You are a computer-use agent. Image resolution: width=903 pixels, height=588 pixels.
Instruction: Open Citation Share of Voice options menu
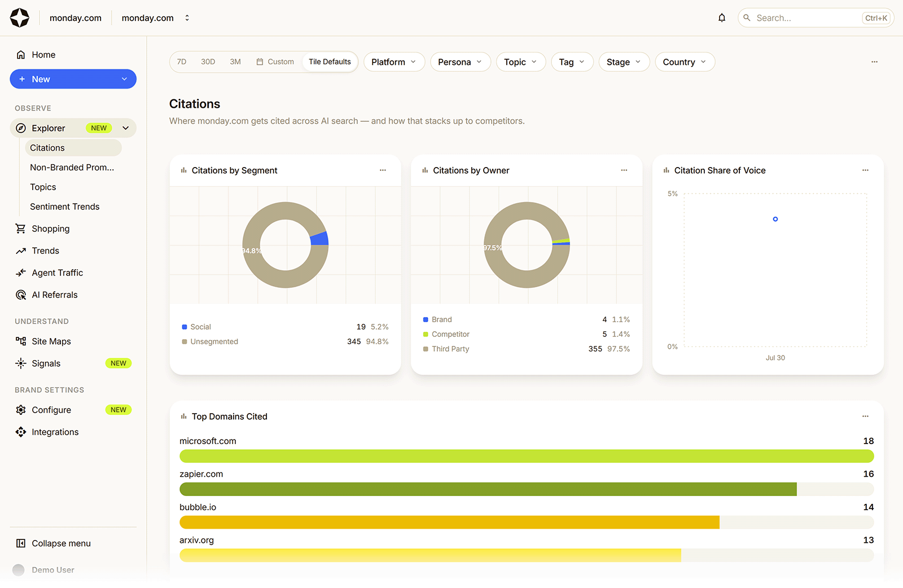865,170
